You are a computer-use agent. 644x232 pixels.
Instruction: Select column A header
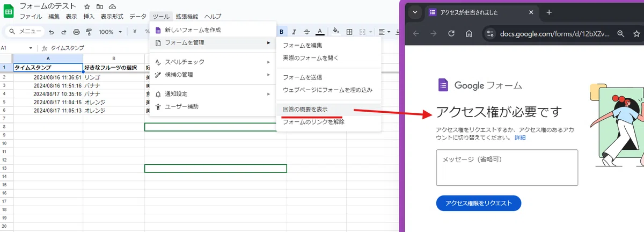[x=48, y=58]
